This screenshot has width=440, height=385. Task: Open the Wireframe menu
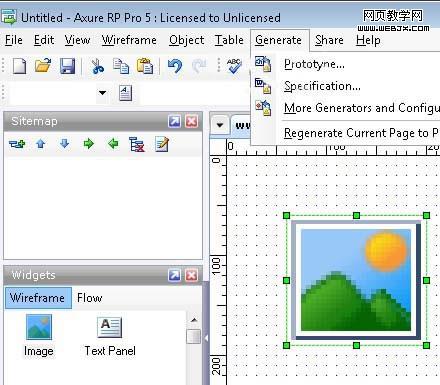point(129,40)
